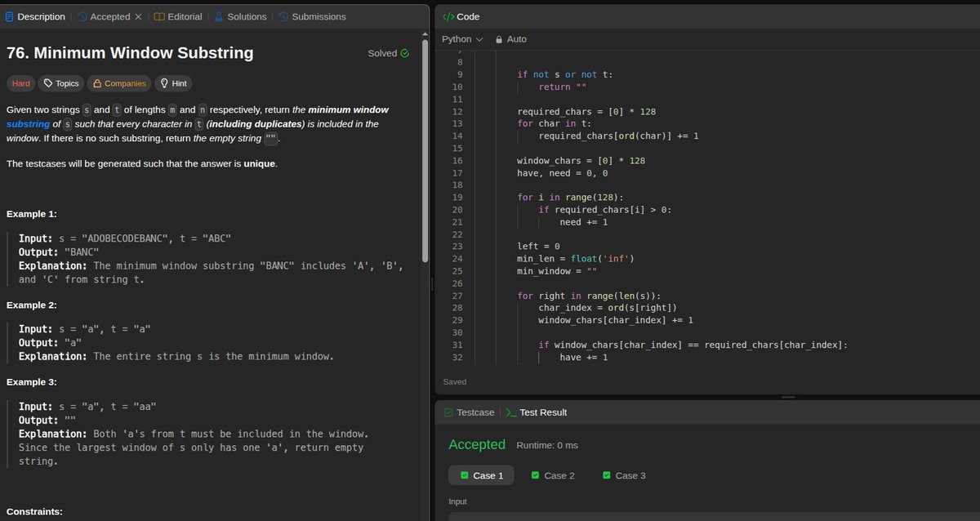This screenshot has height=521, width=980.
Task: Switch to the Test Result tab
Action: pyautogui.click(x=537, y=412)
